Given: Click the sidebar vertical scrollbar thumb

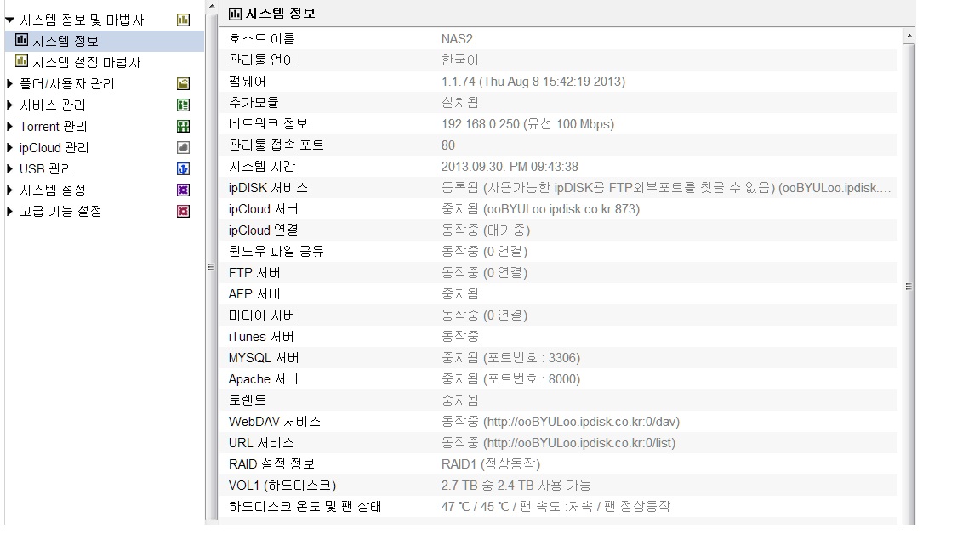Looking at the screenshot, I should tap(211, 267).
